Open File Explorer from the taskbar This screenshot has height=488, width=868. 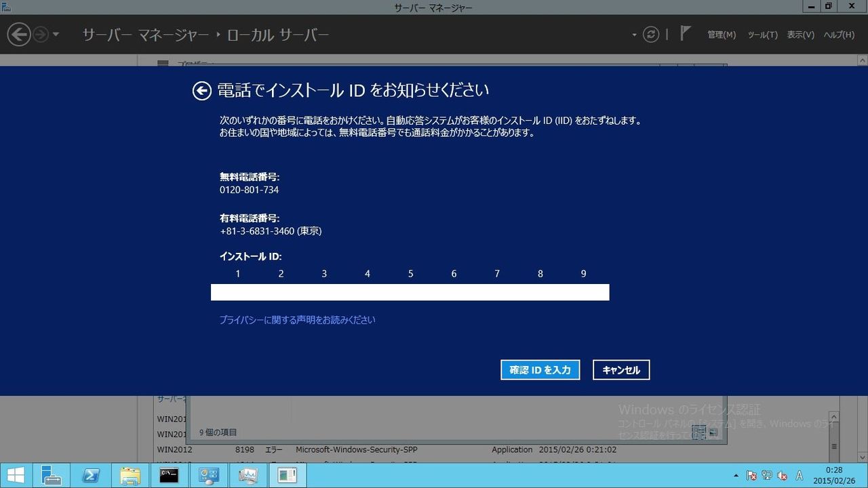coord(130,475)
